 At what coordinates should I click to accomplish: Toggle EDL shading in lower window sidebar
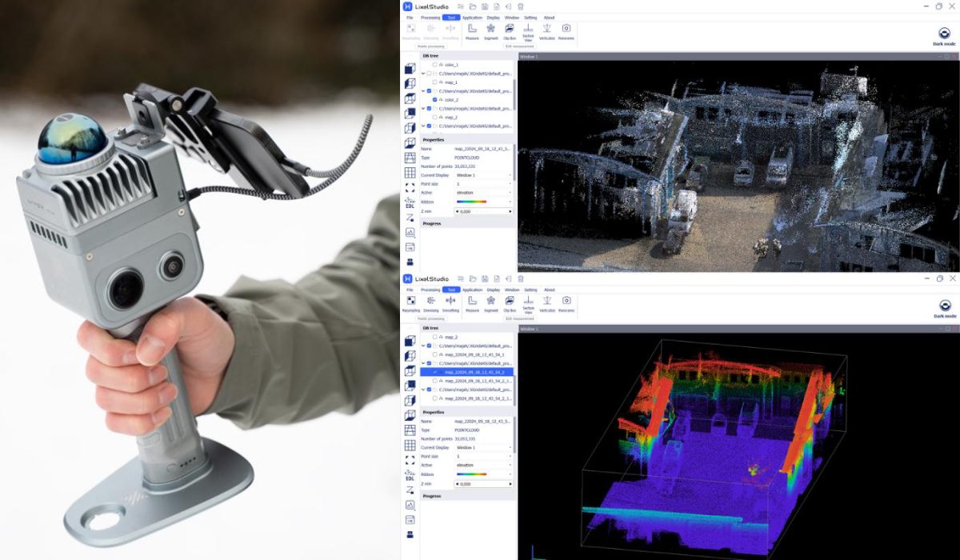[x=410, y=475]
